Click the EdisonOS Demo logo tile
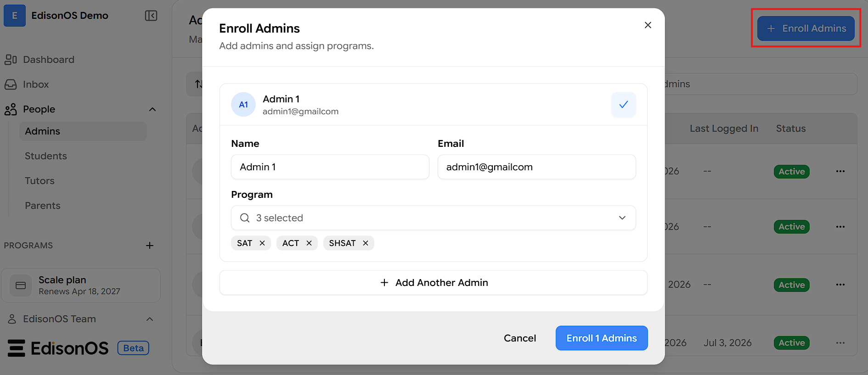 (x=15, y=16)
